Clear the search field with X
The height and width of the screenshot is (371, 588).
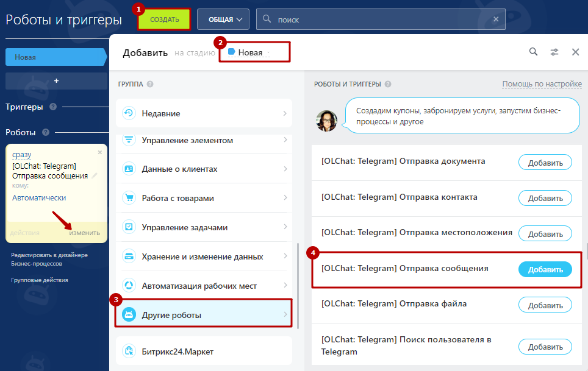coord(496,19)
